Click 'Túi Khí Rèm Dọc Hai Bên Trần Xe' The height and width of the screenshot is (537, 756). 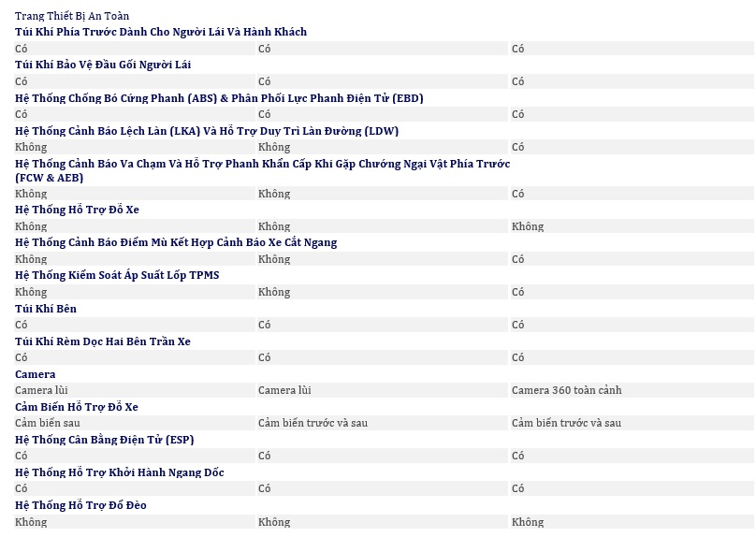[103, 341]
